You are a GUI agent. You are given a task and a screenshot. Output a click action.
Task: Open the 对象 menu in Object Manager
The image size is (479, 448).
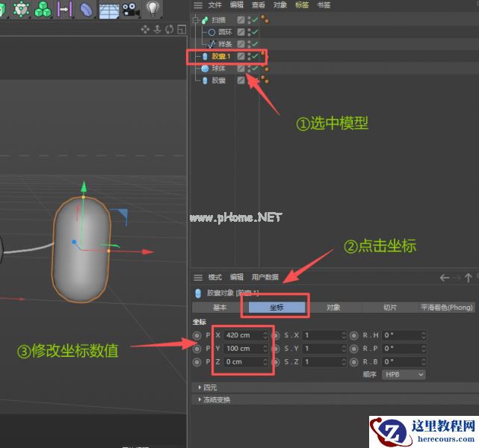click(x=280, y=5)
